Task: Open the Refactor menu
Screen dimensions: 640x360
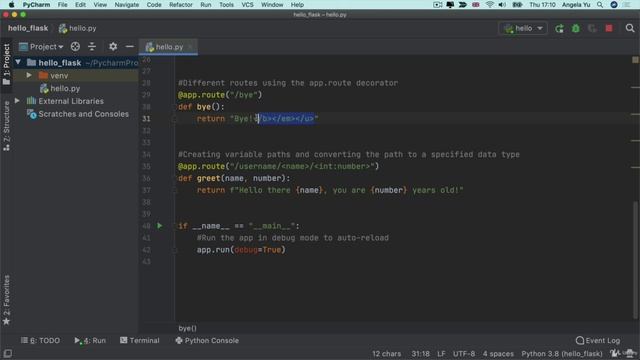Action: (181, 5)
